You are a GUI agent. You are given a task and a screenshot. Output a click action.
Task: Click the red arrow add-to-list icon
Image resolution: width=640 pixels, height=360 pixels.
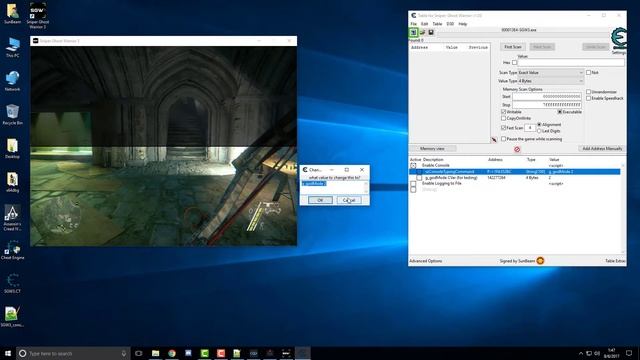coord(494,140)
